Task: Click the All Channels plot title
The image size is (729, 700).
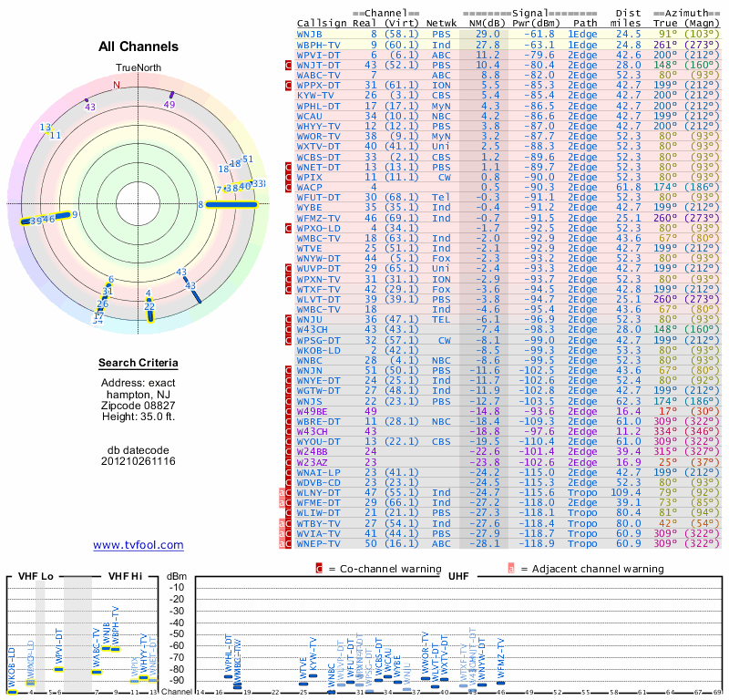Action: (x=139, y=46)
